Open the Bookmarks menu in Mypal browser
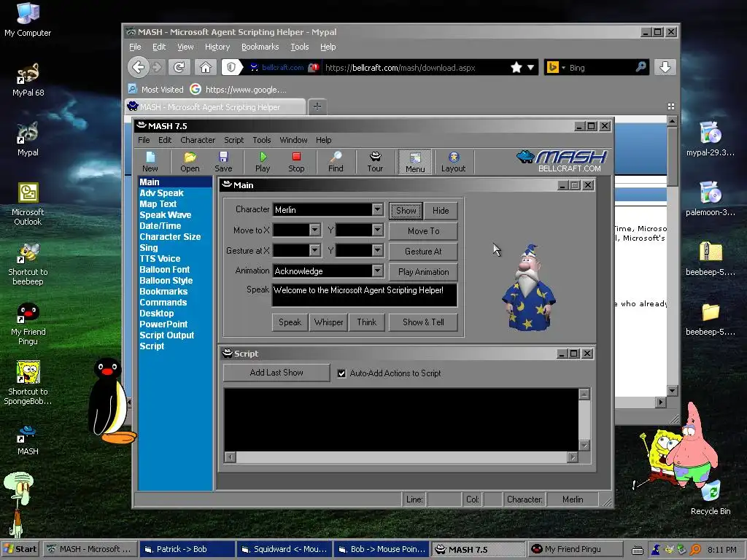The image size is (747, 560). coord(260,47)
